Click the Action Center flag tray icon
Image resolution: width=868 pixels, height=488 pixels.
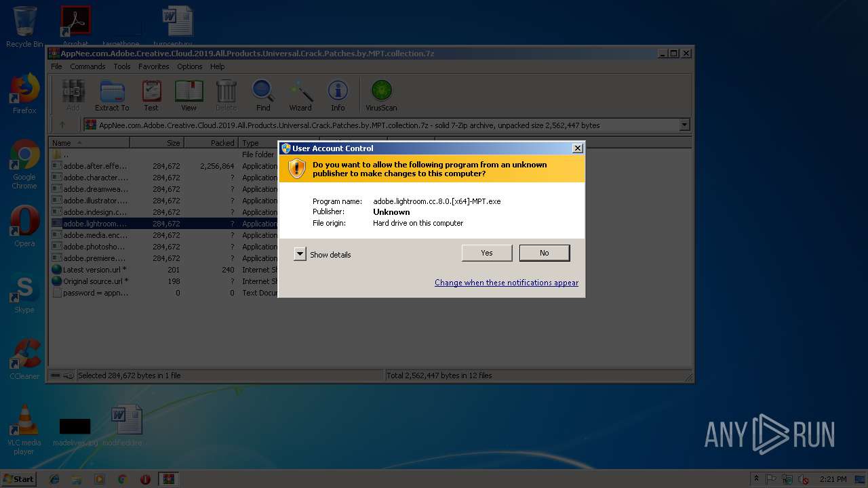point(771,479)
